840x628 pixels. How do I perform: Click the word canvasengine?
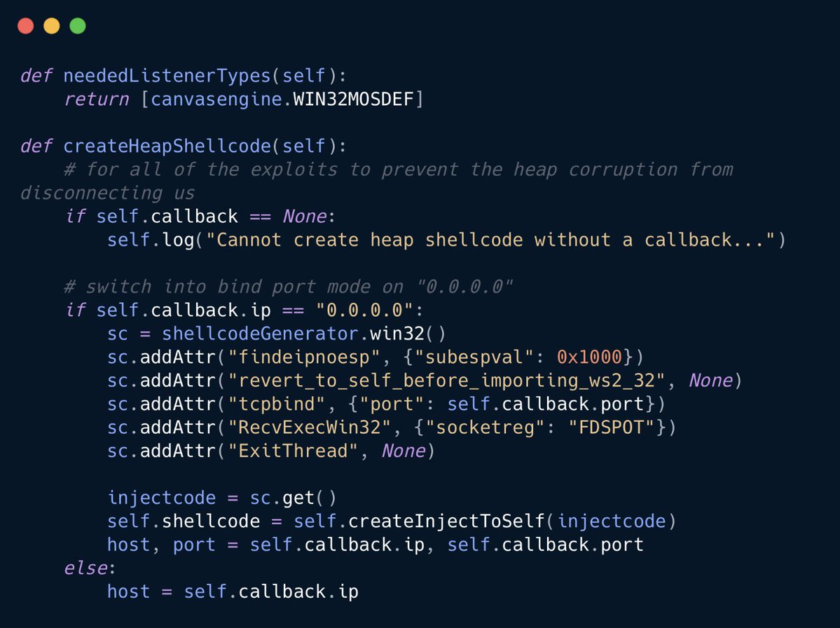[216, 99]
